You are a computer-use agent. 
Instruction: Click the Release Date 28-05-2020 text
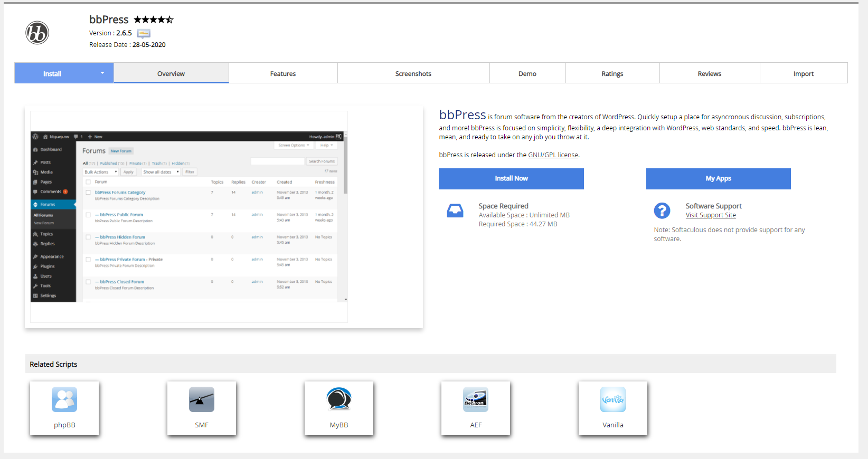[127, 45]
